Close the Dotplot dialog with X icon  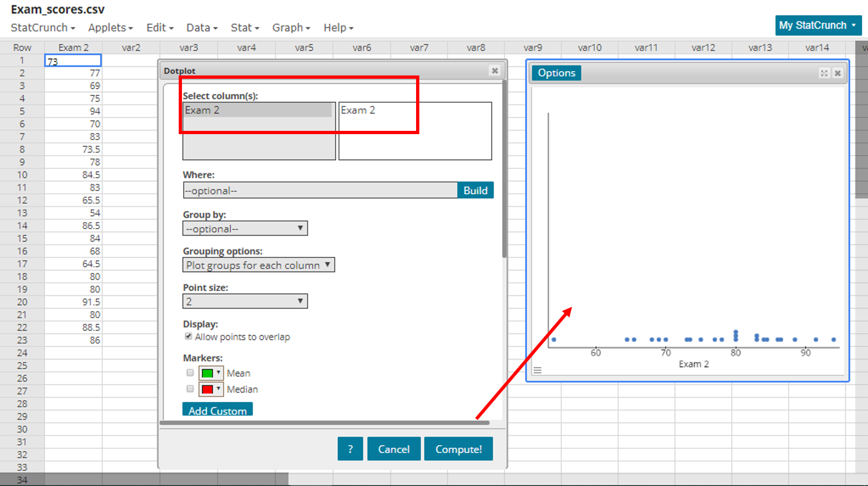pos(494,71)
